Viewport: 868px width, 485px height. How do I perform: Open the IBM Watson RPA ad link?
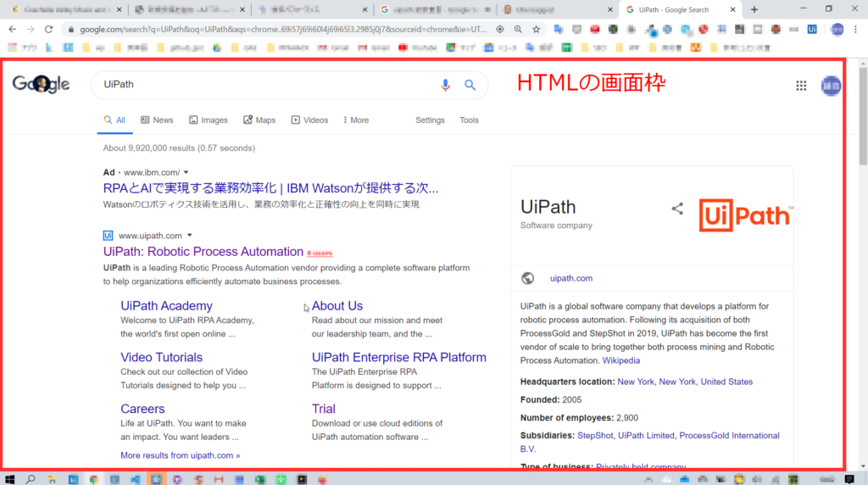270,188
